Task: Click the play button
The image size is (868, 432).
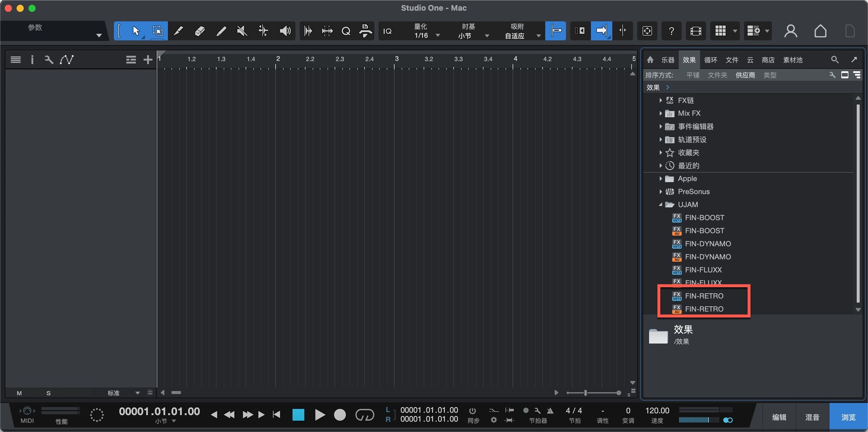Action: point(320,415)
